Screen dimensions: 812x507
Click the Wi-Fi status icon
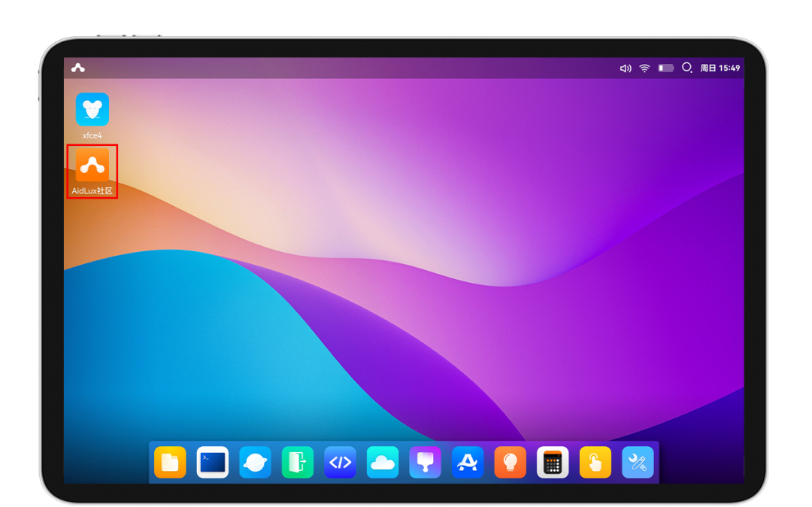pos(644,68)
